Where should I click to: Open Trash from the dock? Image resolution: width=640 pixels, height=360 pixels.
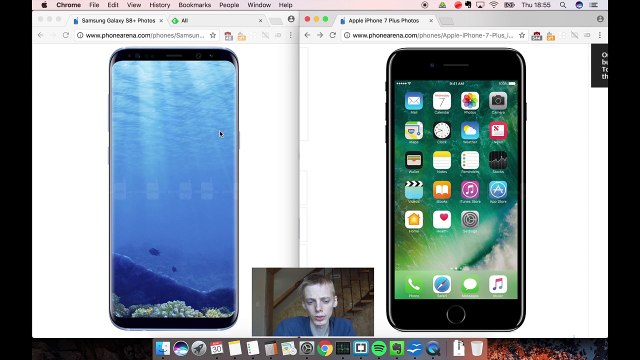(476, 348)
